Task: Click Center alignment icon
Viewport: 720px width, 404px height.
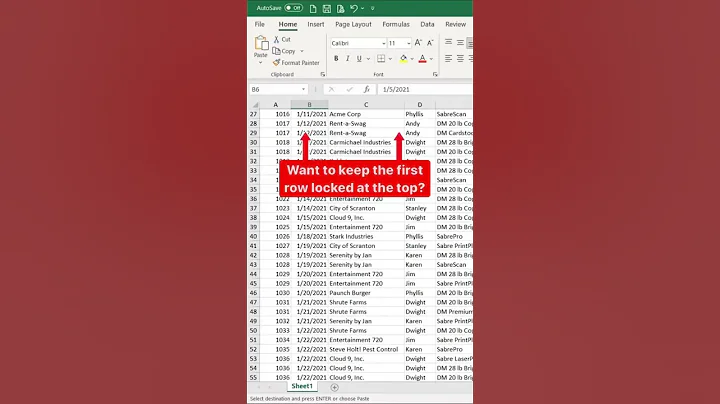Action: (x=460, y=58)
